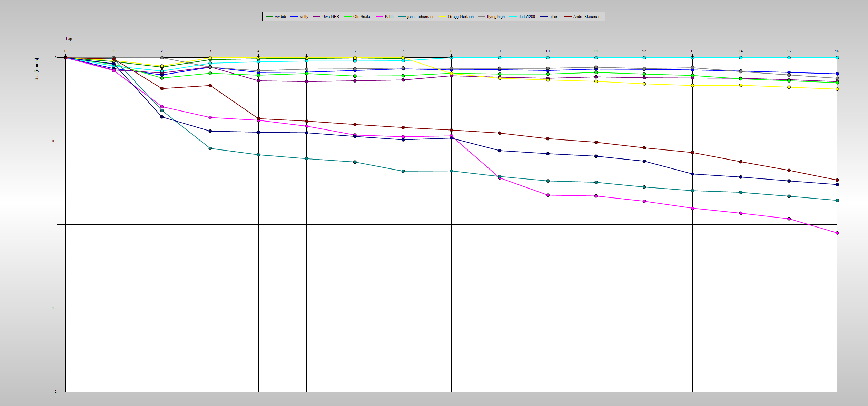
Task: Click the lap 5 axis label
Action: tap(306, 51)
